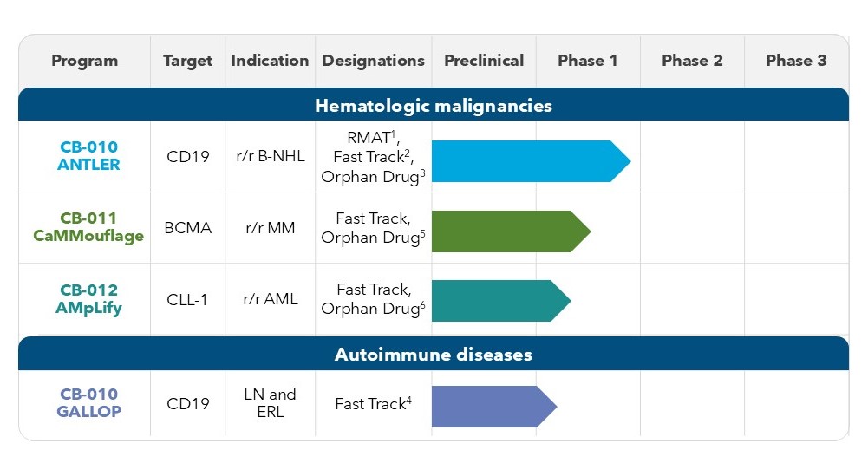Click the BCMA target cell
The image size is (868, 463).
pyautogui.click(x=187, y=228)
